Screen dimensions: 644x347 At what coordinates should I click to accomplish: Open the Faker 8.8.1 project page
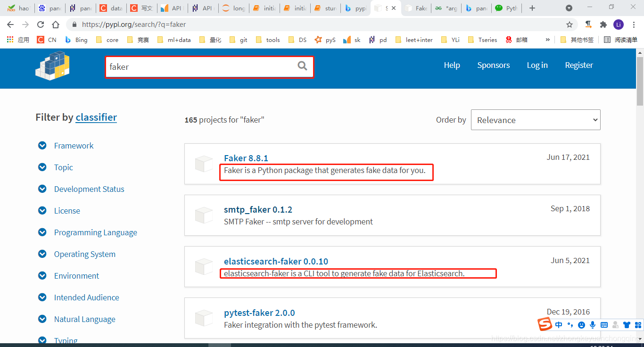coord(246,157)
